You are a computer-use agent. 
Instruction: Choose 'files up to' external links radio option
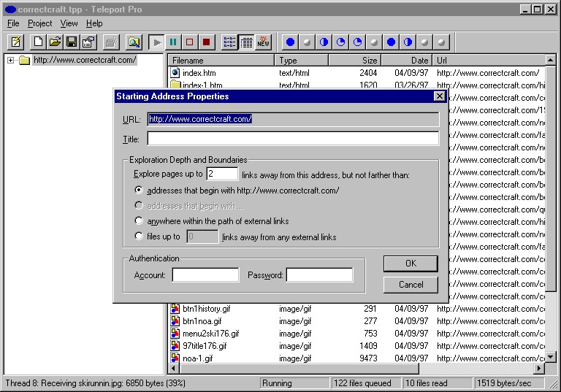[x=139, y=237]
